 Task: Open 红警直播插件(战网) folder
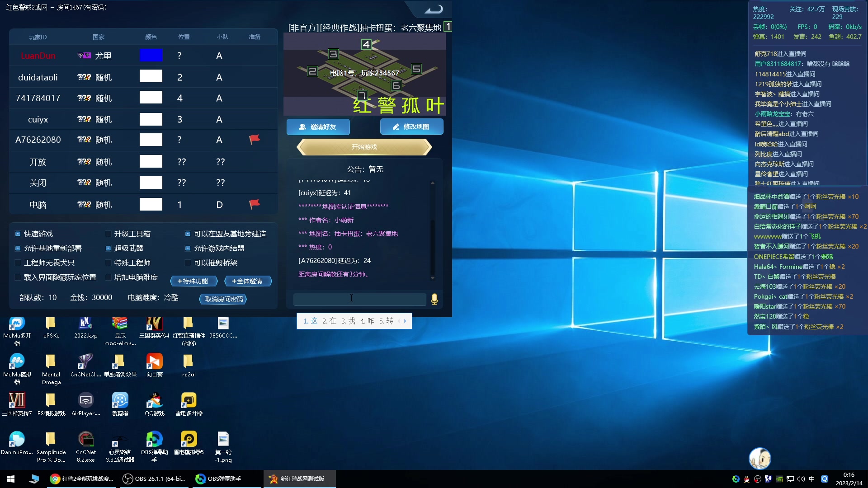coord(189,331)
